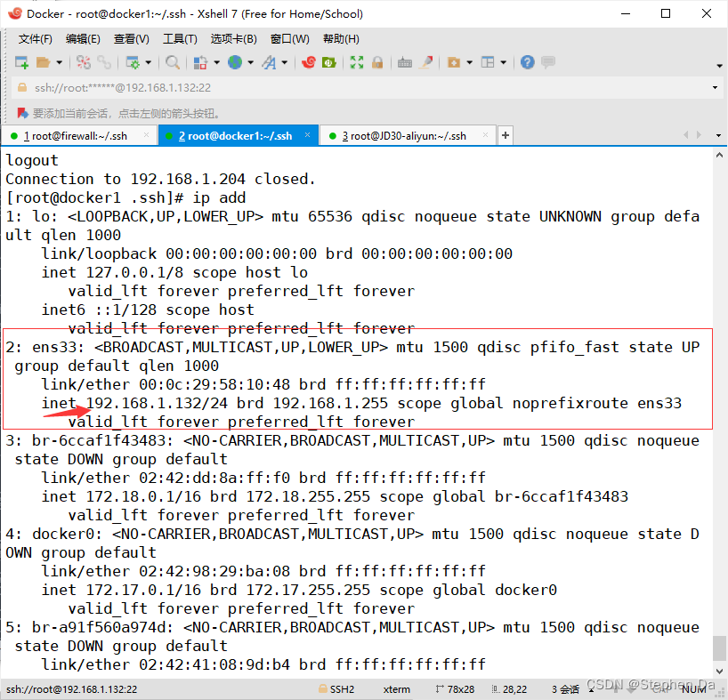Expand the address bar history dropdown
The height and width of the screenshot is (700, 728).
pyautogui.click(x=715, y=88)
